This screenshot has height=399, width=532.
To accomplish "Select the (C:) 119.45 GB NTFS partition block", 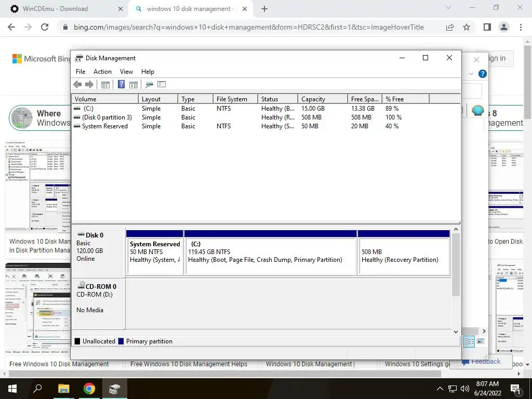I will (270, 253).
